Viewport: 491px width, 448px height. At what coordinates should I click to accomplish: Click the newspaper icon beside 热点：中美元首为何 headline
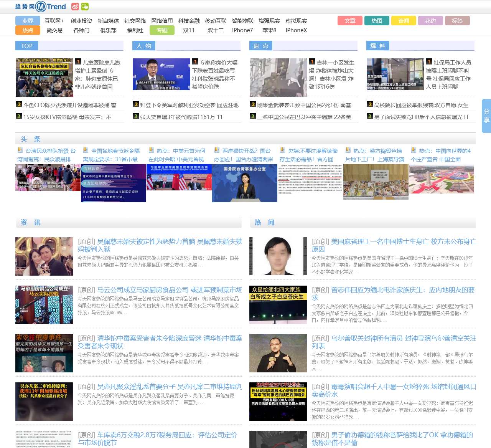(x=152, y=150)
